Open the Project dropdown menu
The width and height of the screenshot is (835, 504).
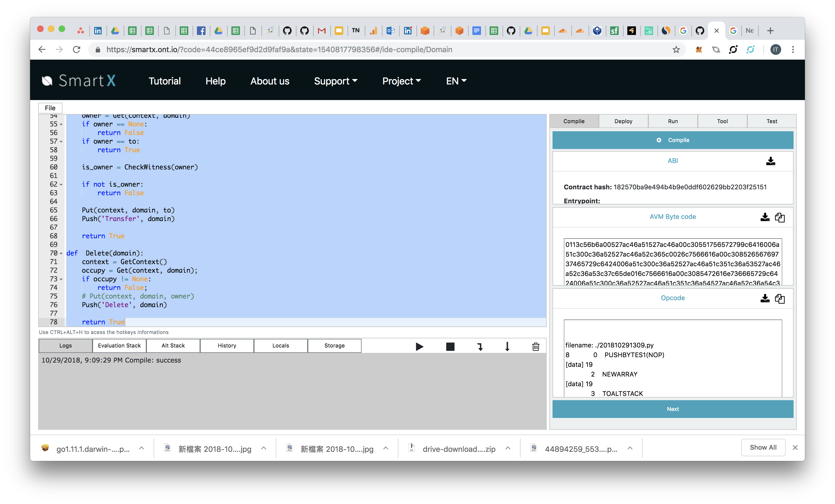(402, 81)
